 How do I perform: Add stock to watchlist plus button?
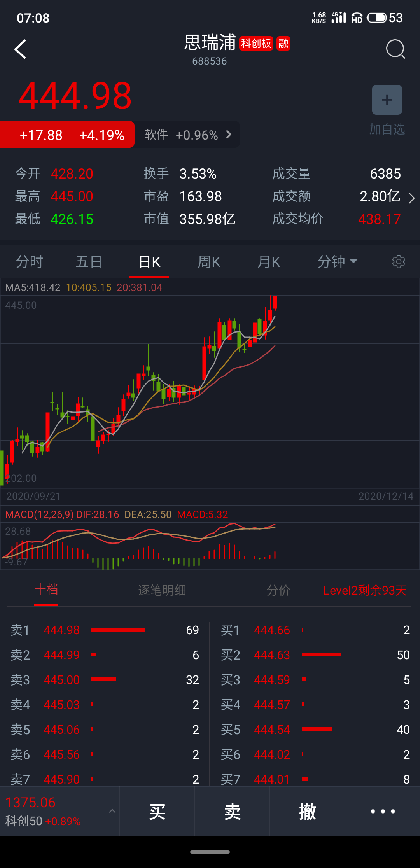pyautogui.click(x=387, y=100)
